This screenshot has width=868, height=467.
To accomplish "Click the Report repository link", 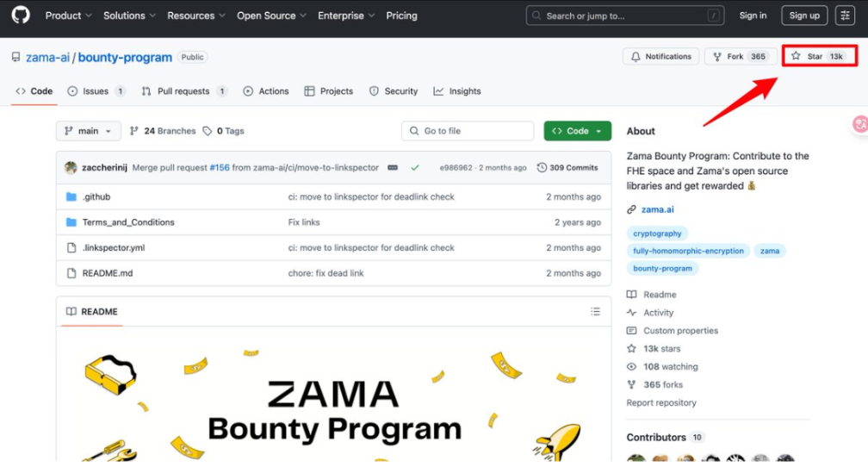I will point(661,402).
